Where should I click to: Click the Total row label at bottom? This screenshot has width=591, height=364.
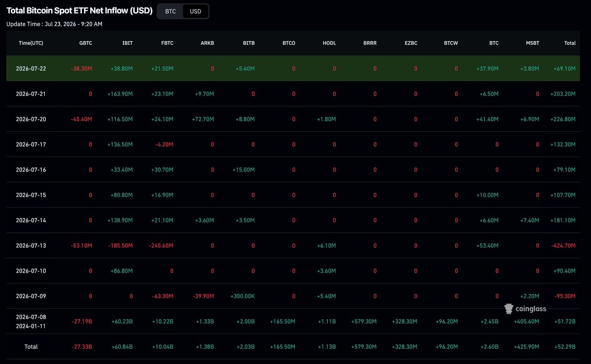(31, 347)
